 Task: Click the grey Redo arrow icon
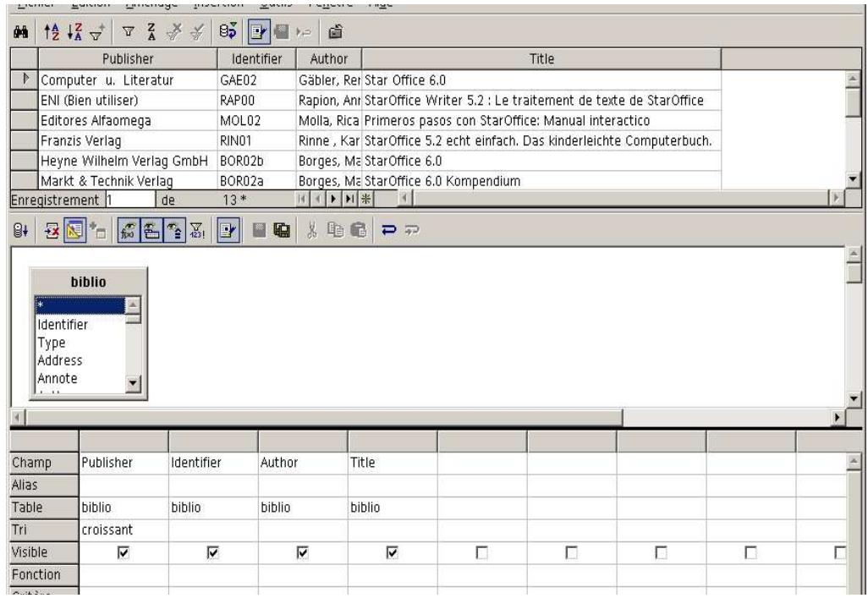(411, 230)
